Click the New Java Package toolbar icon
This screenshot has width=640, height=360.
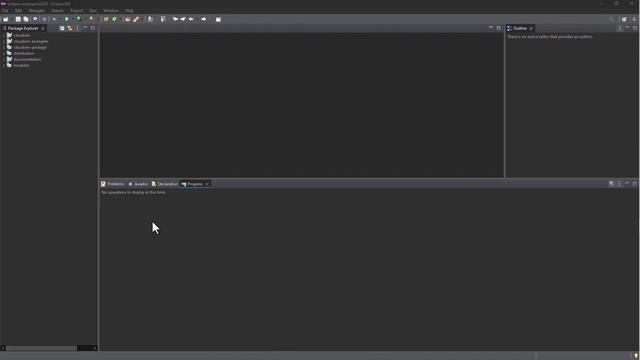[x=106, y=19]
